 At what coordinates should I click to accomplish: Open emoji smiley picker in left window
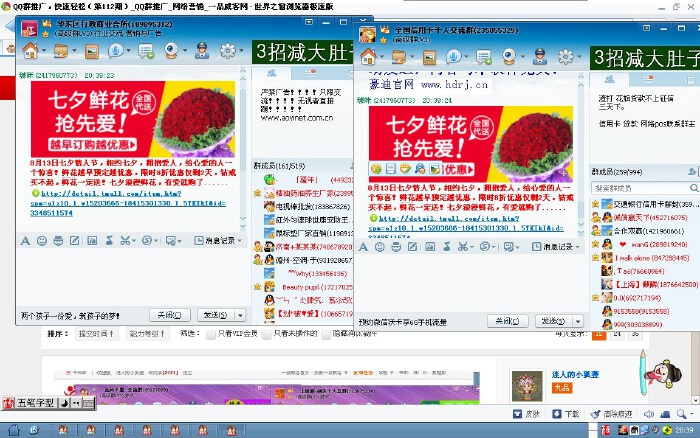point(42,241)
